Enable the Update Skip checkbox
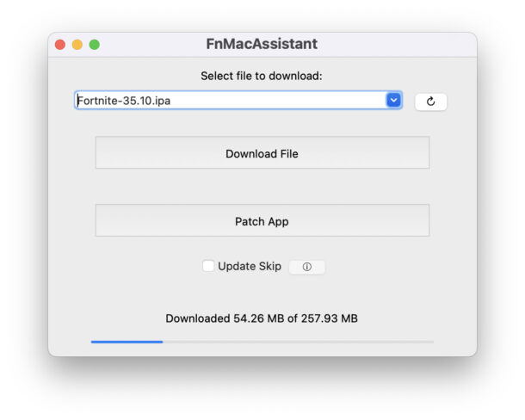The image size is (525, 420). tap(208, 266)
